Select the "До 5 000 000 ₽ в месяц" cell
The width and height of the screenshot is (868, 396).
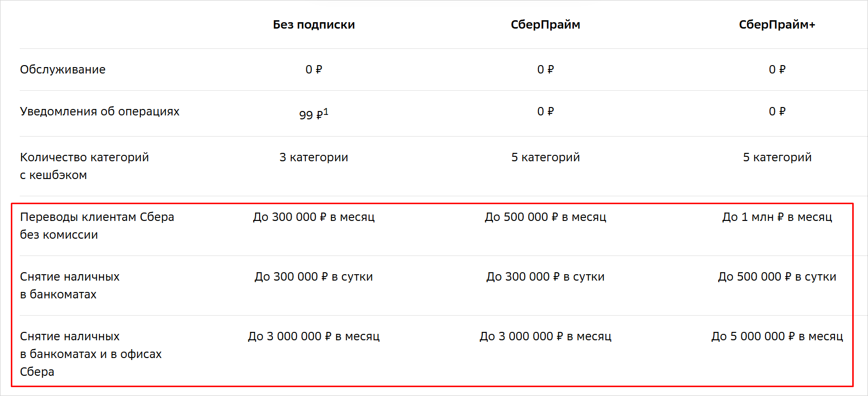click(x=777, y=336)
